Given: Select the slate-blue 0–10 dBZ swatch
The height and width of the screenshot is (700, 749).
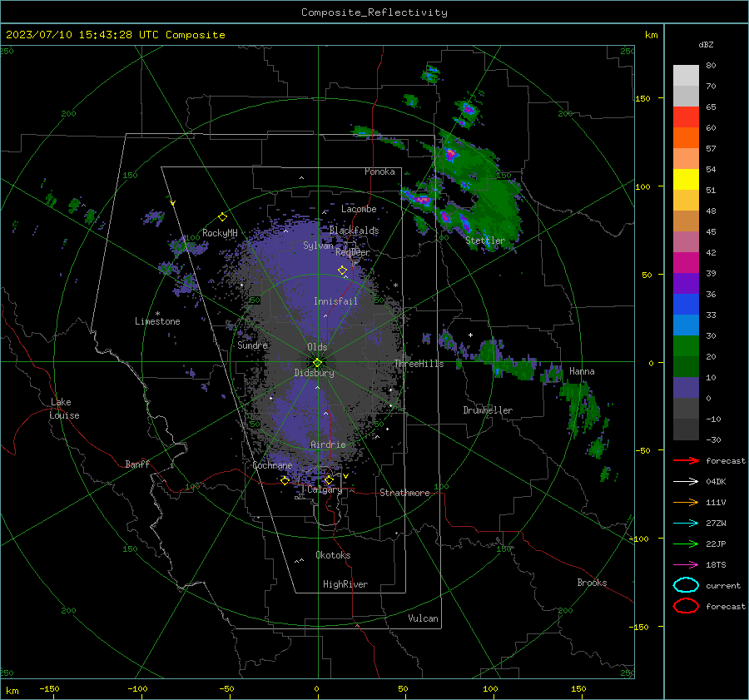Looking at the screenshot, I should pos(686,388).
